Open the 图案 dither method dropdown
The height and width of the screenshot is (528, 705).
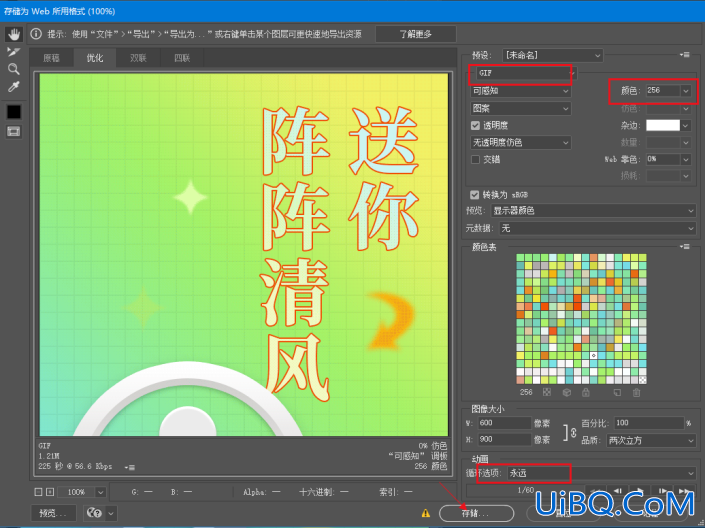tap(521, 108)
